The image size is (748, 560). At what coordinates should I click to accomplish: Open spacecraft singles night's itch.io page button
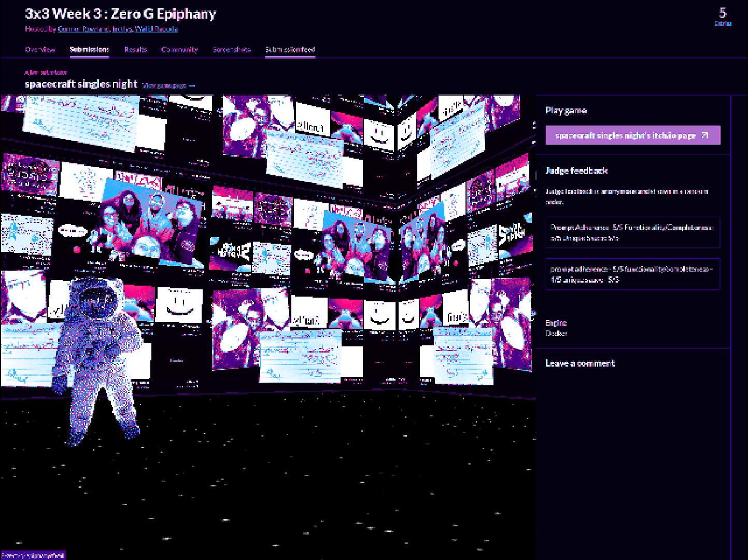point(632,135)
